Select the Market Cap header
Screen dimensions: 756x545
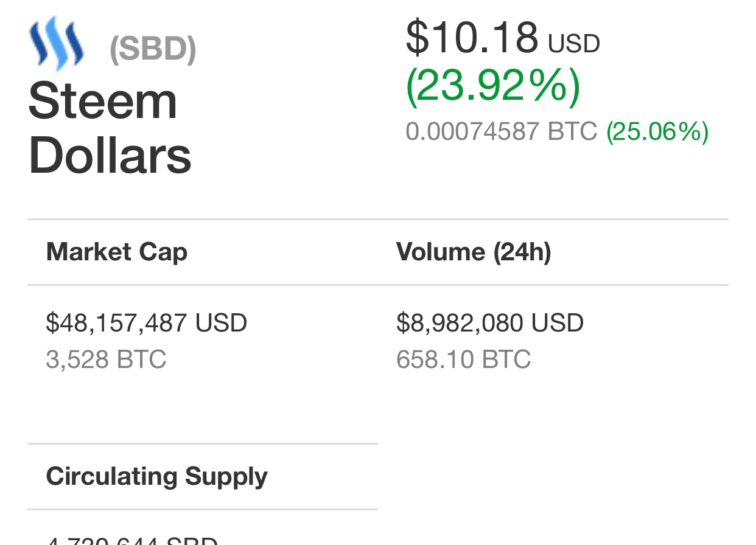pos(117,252)
